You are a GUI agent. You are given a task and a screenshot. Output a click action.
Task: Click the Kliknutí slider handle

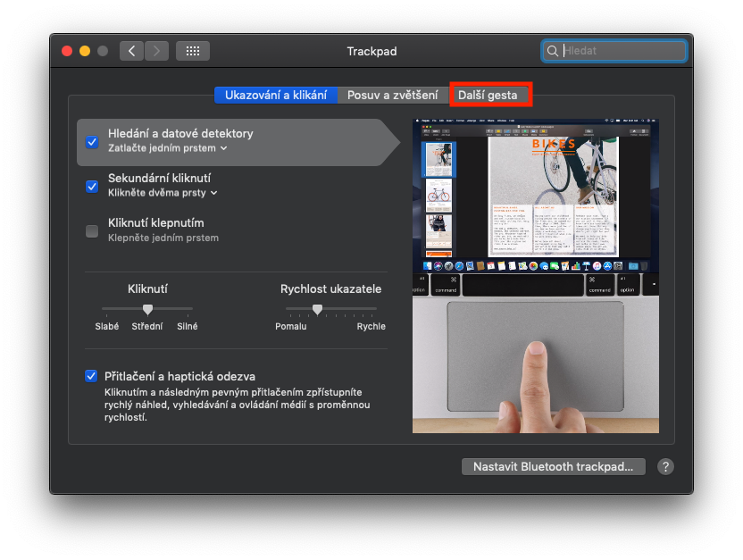[x=147, y=309]
